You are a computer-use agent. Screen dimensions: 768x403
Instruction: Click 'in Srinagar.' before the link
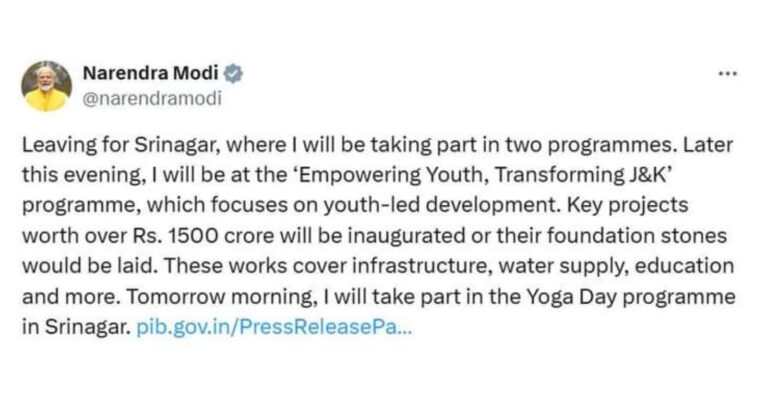[75, 326]
